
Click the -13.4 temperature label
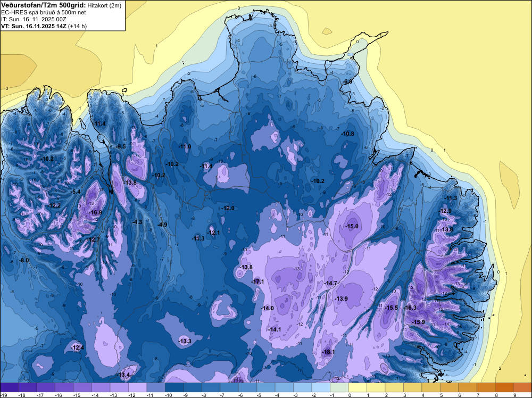click(x=123, y=375)
